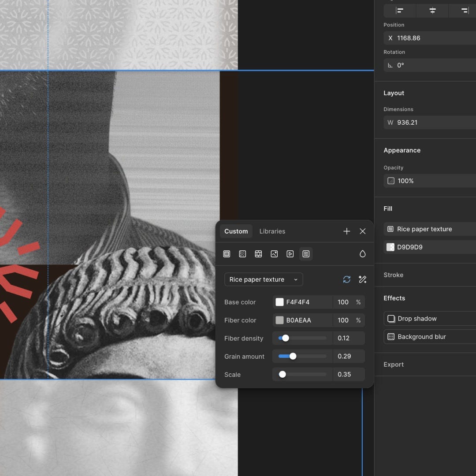Switch to the Libraries tab
The image size is (476, 476).
pos(272,231)
